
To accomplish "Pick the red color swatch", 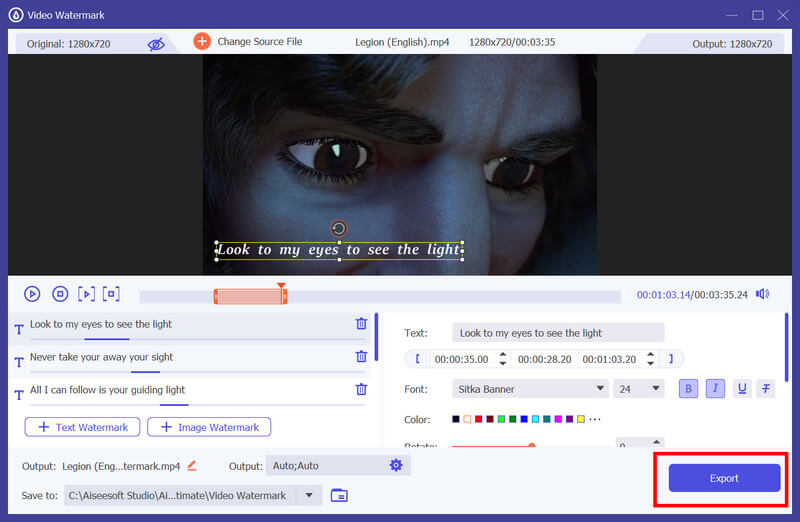I will click(478, 419).
